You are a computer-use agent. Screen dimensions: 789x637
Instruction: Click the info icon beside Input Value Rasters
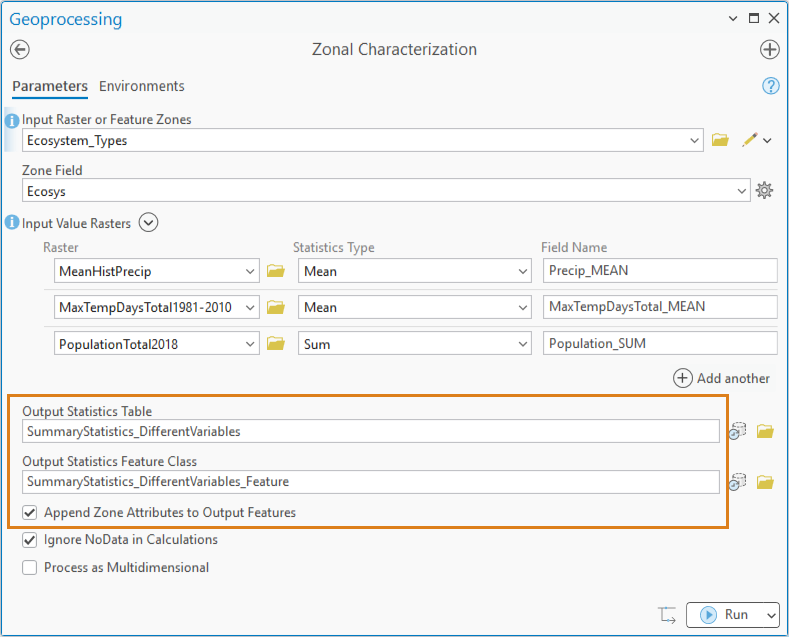12,222
